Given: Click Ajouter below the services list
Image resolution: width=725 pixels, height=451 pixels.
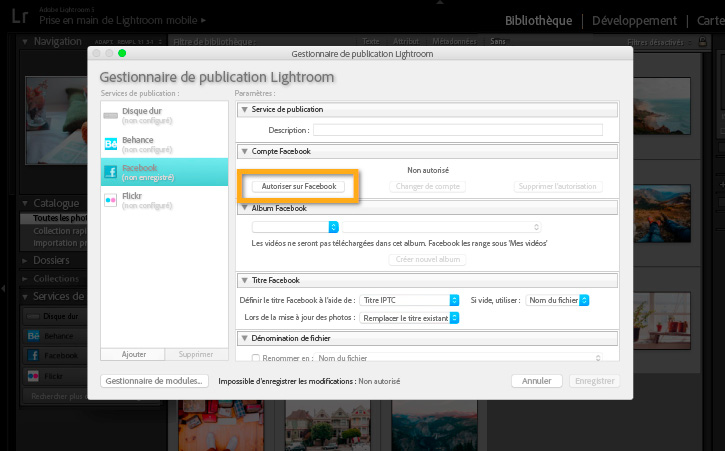Looking at the screenshot, I should 133,354.
